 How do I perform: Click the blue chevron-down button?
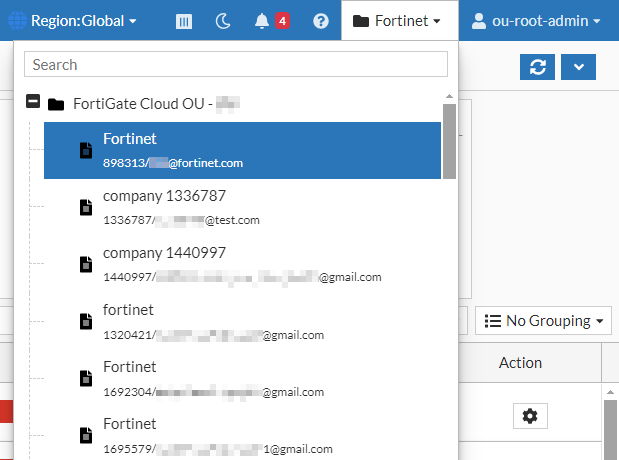pos(579,66)
